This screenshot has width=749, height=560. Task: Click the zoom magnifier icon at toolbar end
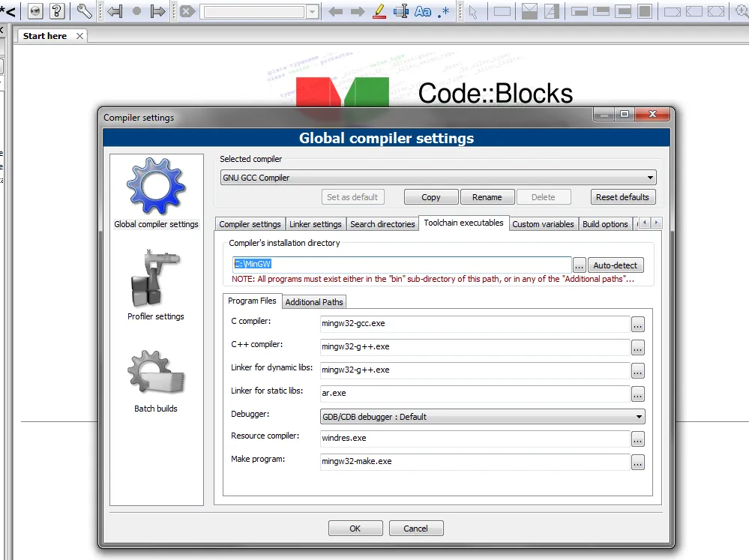(742, 11)
